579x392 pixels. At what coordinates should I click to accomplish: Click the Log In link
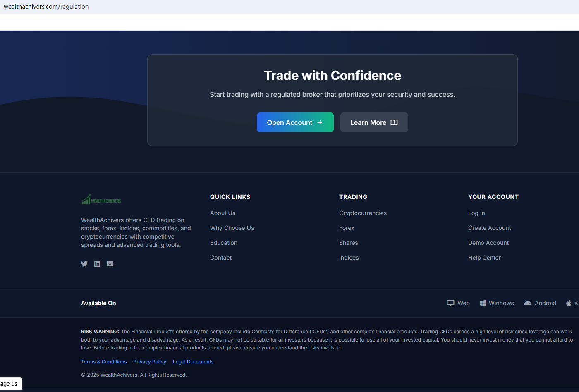pos(476,213)
